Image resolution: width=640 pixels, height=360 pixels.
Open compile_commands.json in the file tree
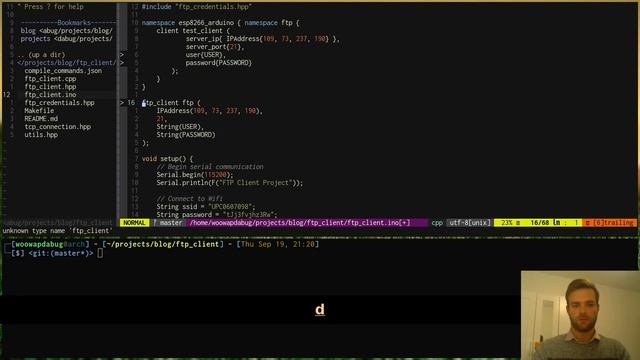coord(63,71)
